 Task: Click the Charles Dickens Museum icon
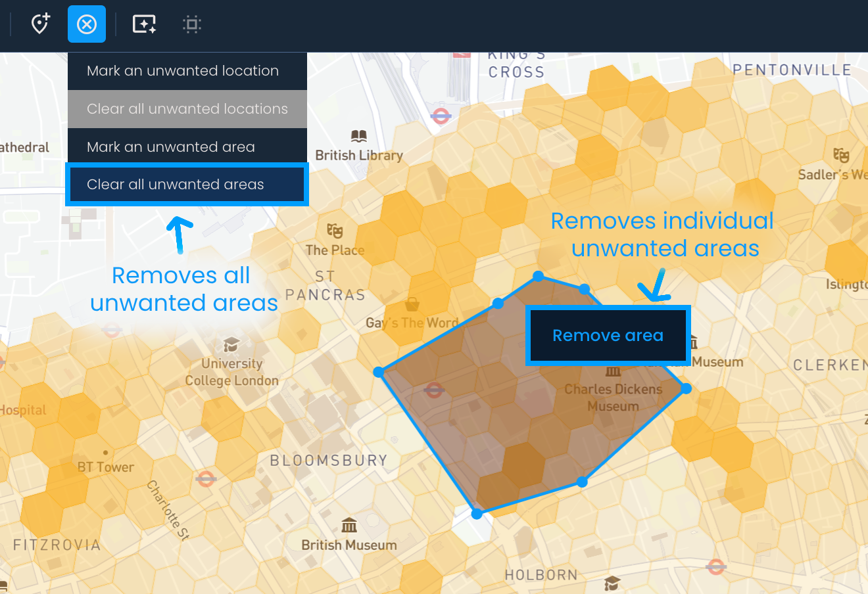613,371
